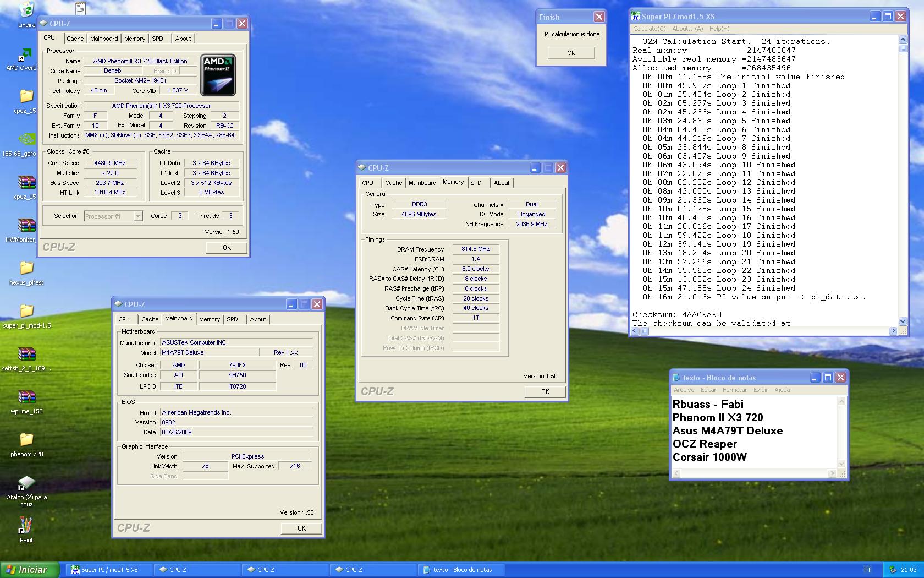Click Notepad horizontal scrollbar left arrow
Viewport: 924px width, 578px height.
676,473
